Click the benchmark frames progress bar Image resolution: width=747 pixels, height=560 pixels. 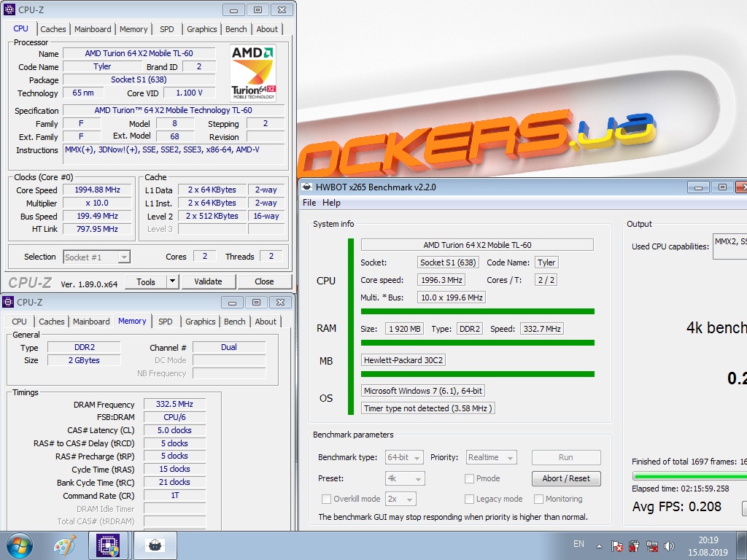click(x=689, y=475)
